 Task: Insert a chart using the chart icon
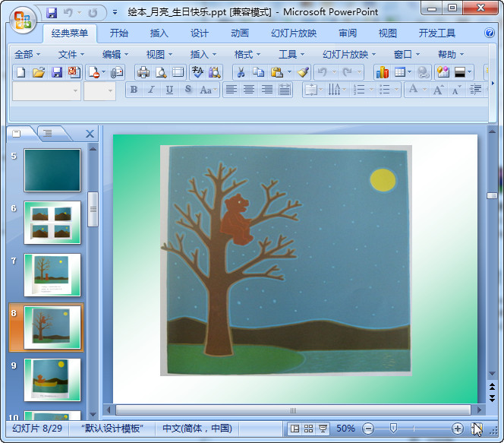[x=383, y=72]
